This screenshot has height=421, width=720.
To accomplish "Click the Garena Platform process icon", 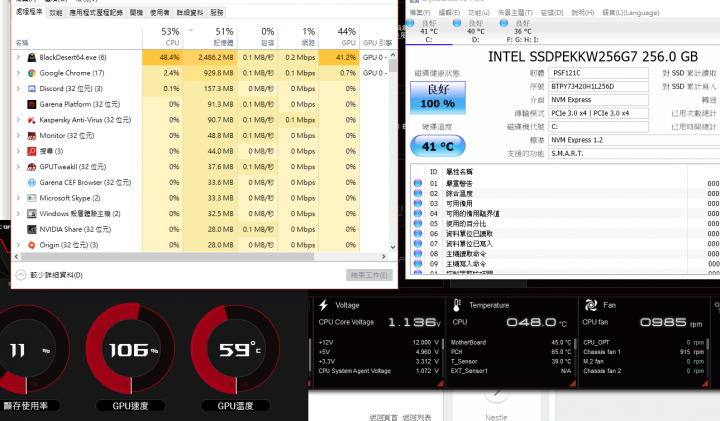I will coord(32,104).
